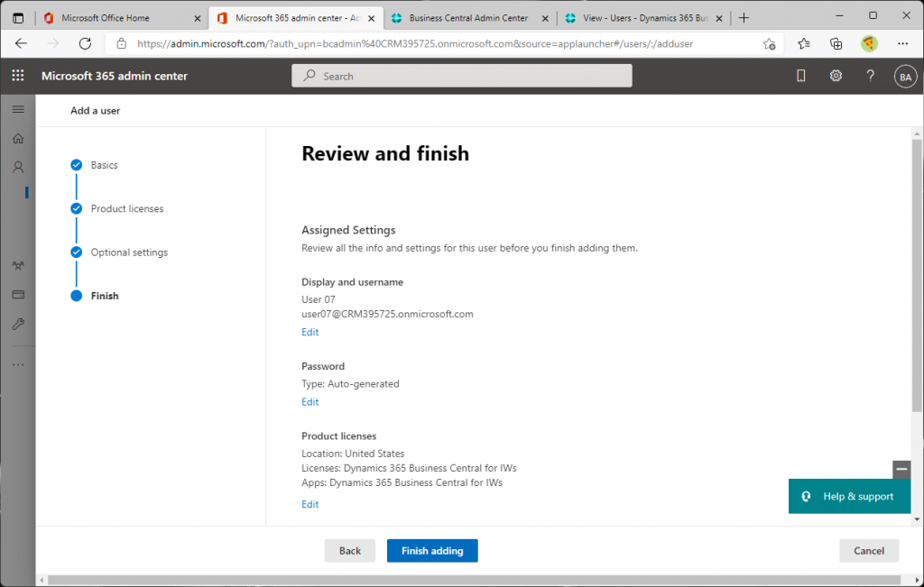Click Finish adding button
924x587 pixels.
[432, 551]
